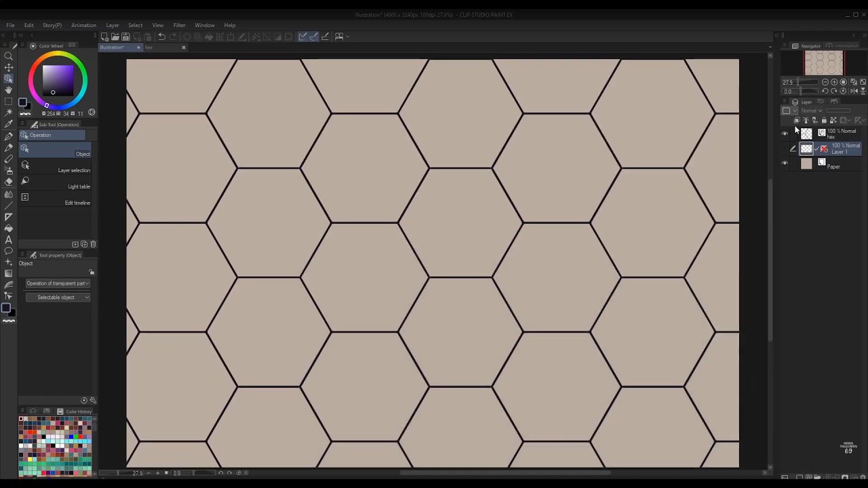The width and height of the screenshot is (868, 488).
Task: Open Layer panel menu
Action: tap(785, 102)
